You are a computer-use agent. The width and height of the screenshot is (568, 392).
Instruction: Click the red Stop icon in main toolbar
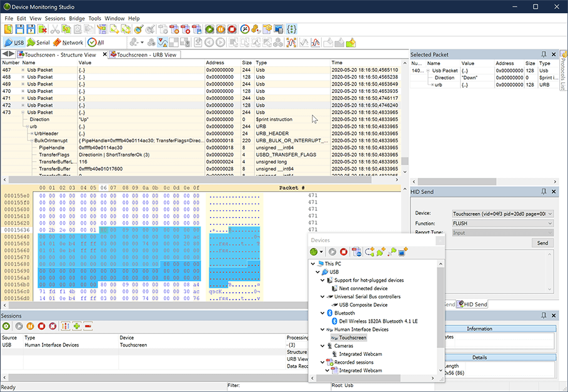point(232,29)
